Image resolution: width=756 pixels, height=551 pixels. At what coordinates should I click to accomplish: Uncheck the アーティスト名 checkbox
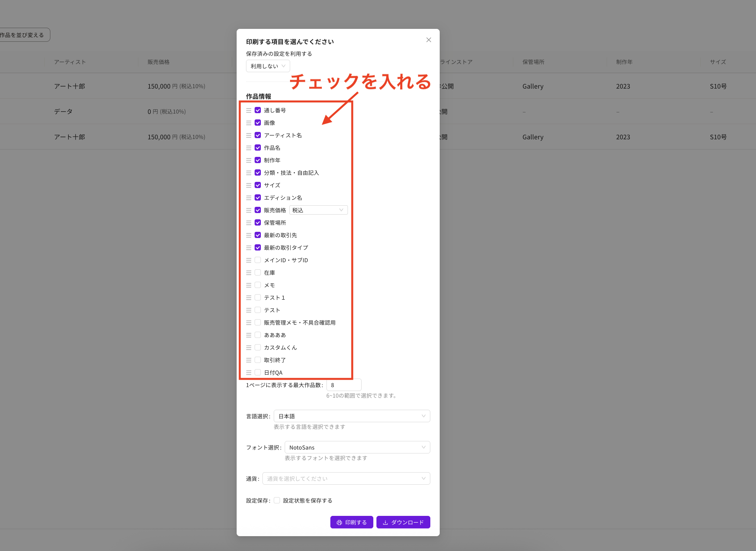(258, 135)
